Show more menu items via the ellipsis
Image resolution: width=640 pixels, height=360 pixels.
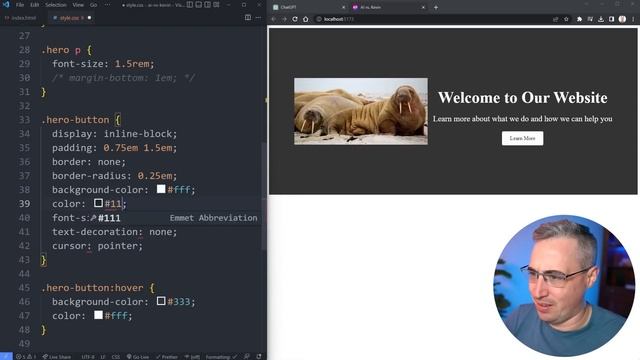[107, 5]
